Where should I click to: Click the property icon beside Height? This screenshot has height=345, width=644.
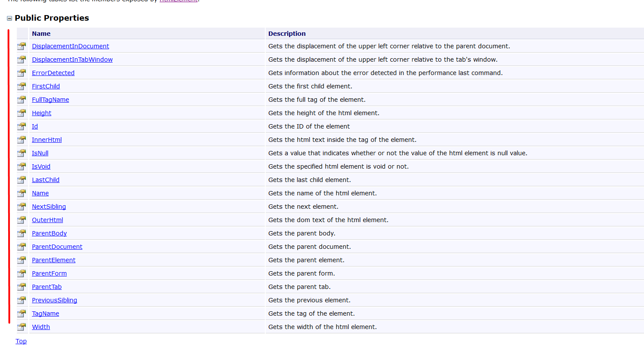point(22,113)
